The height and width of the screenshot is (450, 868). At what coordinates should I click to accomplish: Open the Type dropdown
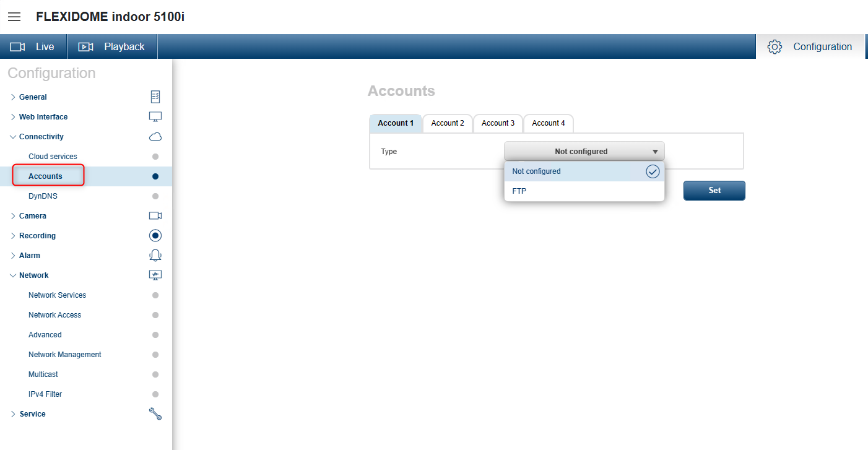pyautogui.click(x=584, y=152)
